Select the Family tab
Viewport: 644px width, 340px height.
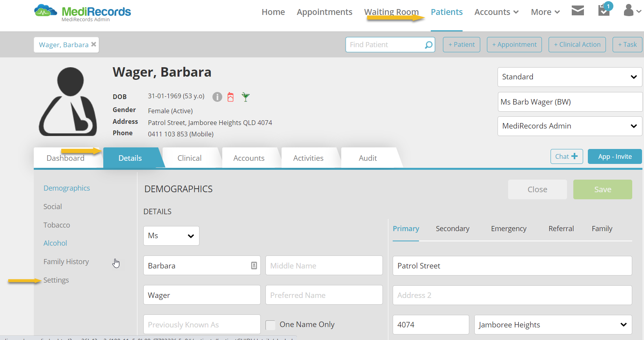click(x=602, y=229)
